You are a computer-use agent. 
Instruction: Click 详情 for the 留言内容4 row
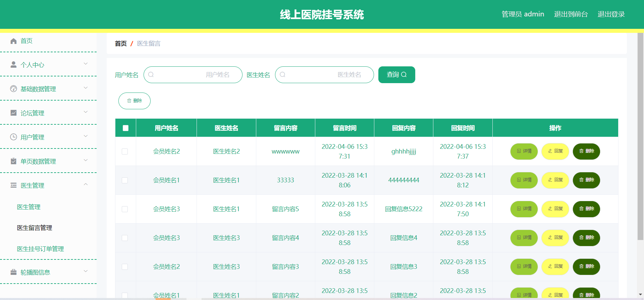[524, 238]
